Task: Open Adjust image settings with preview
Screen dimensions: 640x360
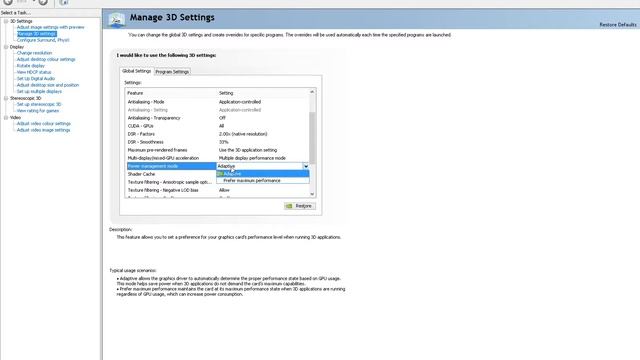Action: point(50,27)
